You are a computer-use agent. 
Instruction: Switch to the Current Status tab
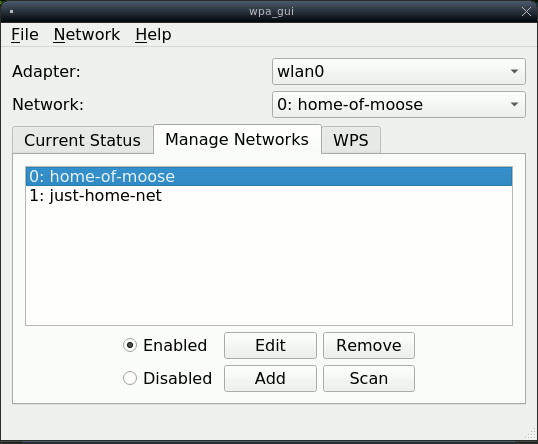(x=83, y=140)
